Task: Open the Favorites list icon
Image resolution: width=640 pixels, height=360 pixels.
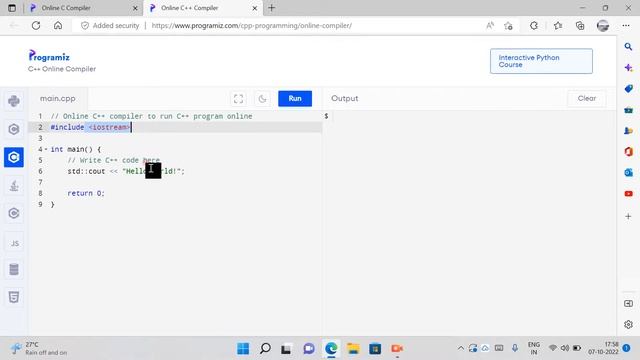Action: point(558,26)
